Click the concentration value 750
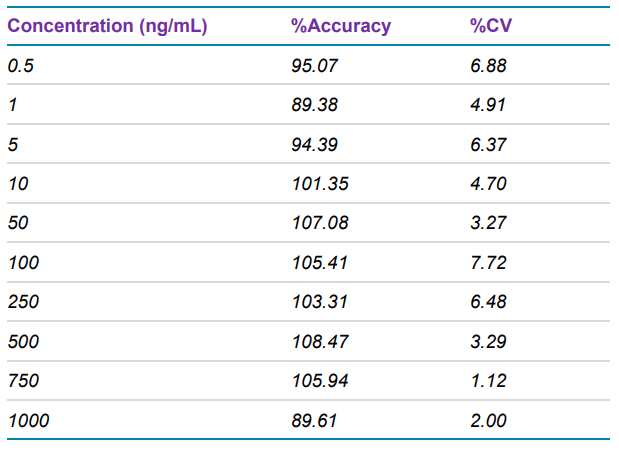The height and width of the screenshot is (453, 619). pos(21,381)
